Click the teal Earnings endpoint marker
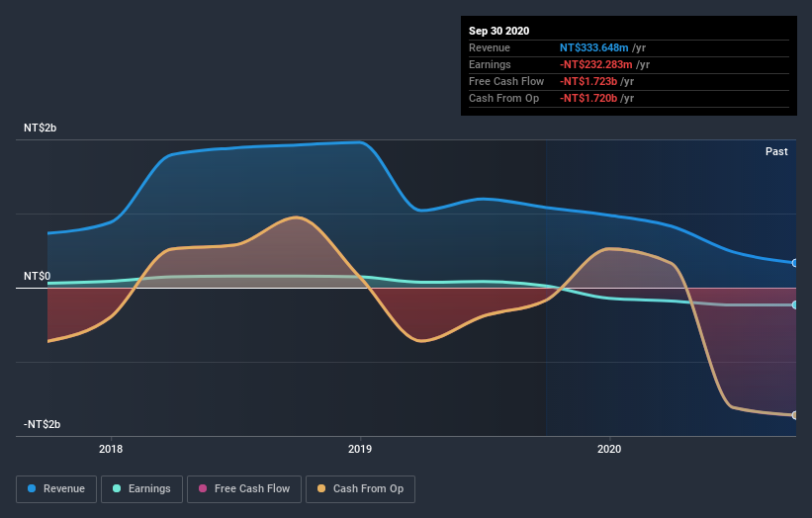812x518 pixels. [x=795, y=304]
